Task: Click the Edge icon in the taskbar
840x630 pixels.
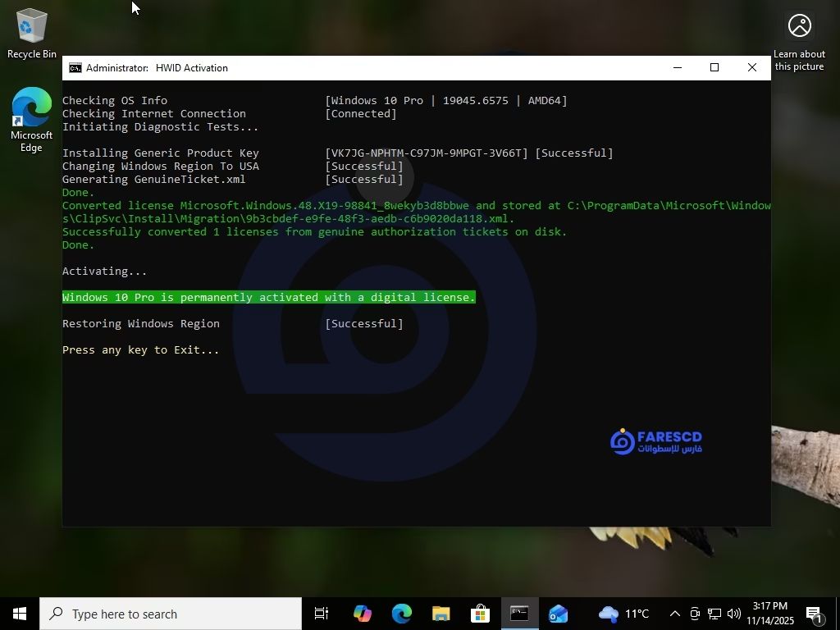Action: pyautogui.click(x=401, y=614)
